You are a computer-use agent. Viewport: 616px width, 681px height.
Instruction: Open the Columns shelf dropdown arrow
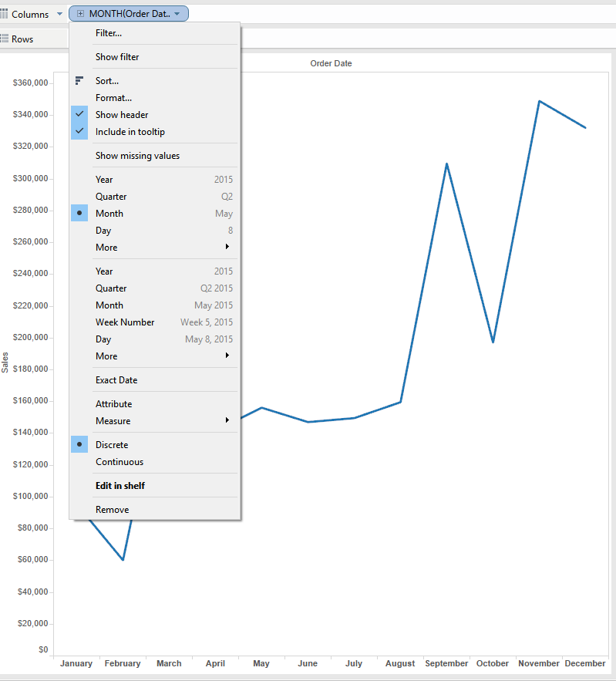(59, 14)
